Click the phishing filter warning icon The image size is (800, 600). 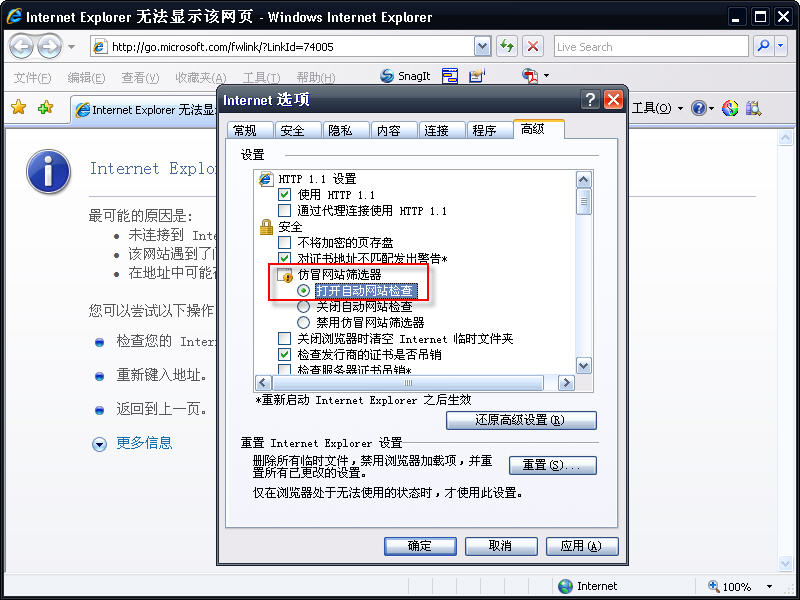[285, 276]
